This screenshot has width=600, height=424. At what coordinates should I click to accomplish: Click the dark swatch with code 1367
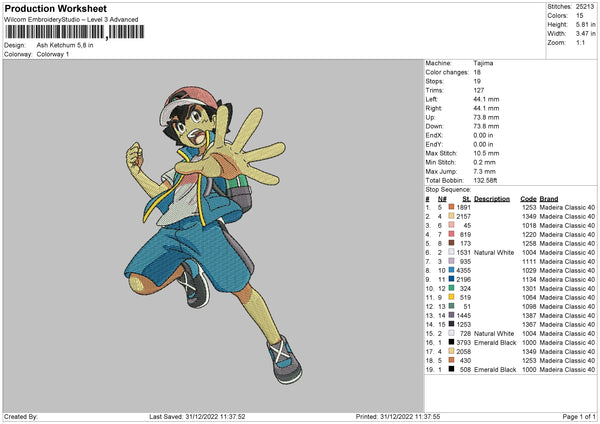click(x=451, y=324)
